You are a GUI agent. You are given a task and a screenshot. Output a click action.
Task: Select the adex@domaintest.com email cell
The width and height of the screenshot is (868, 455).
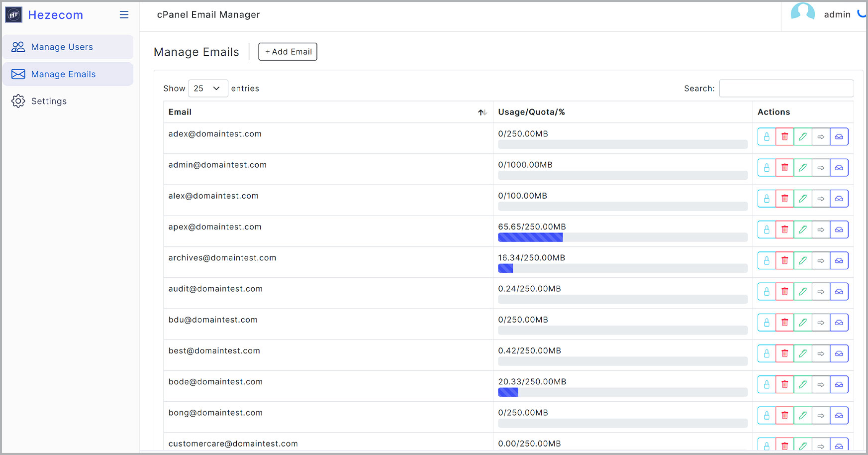pyautogui.click(x=328, y=138)
